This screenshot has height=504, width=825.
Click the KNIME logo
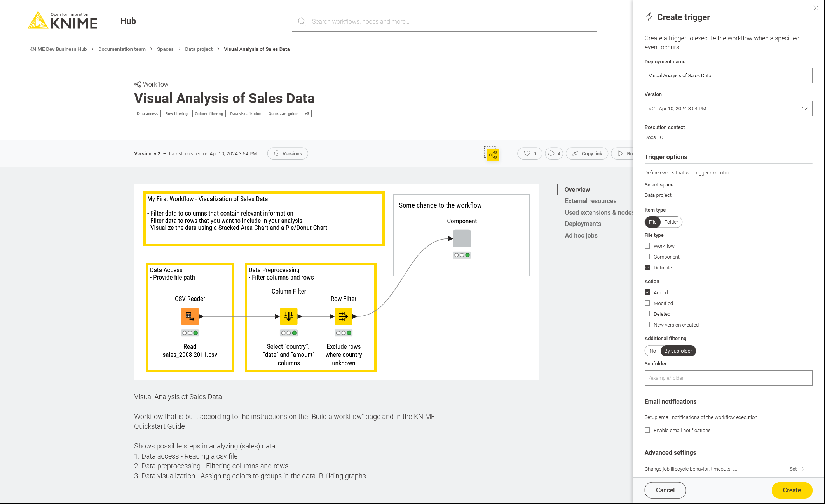pos(63,21)
